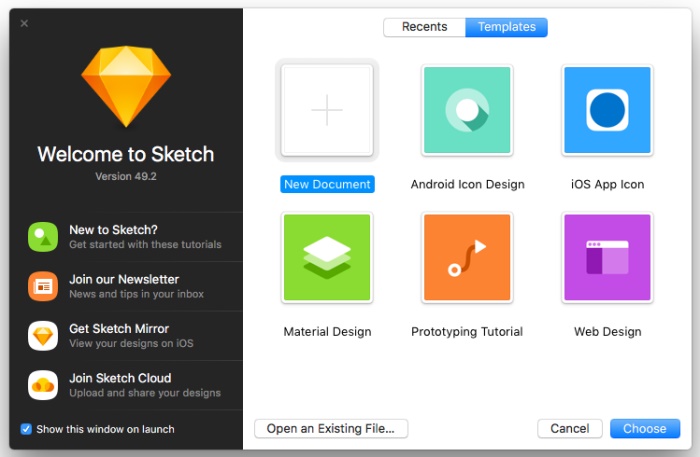This screenshot has width=700, height=457.
Task: Click View your designs on iOS subtitle
Action: coord(131,344)
